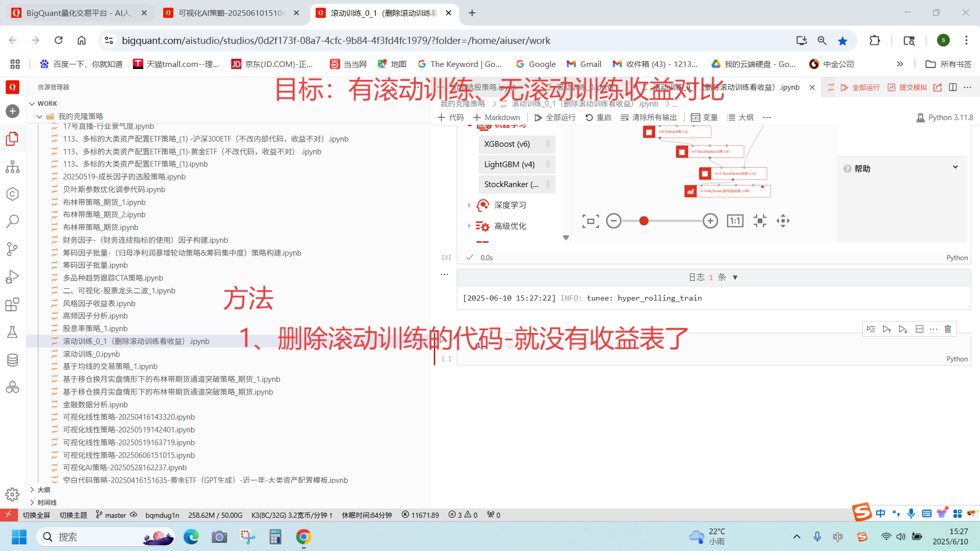Open the Run and Debug sidebar icon
Image resolution: width=980 pixels, height=551 pixels.
(12, 277)
